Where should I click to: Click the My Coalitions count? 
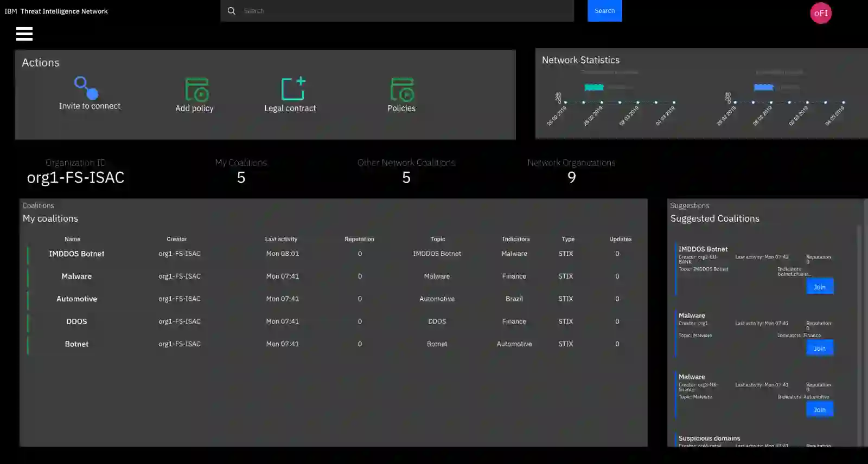click(241, 177)
